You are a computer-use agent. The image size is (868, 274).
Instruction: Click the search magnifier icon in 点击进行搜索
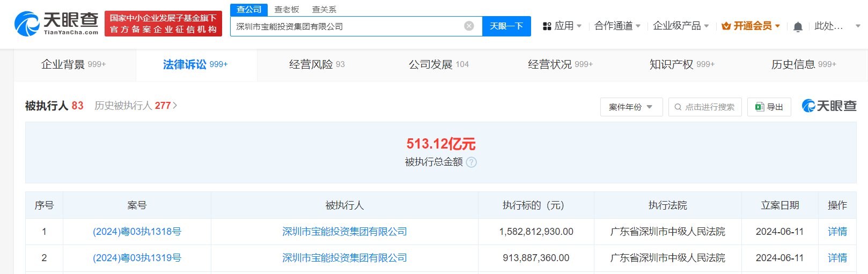678,107
